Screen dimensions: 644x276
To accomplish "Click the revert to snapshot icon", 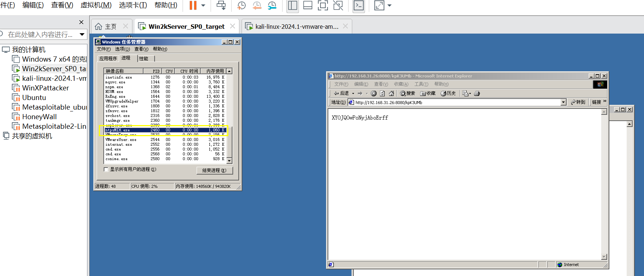I will pyautogui.click(x=257, y=6).
